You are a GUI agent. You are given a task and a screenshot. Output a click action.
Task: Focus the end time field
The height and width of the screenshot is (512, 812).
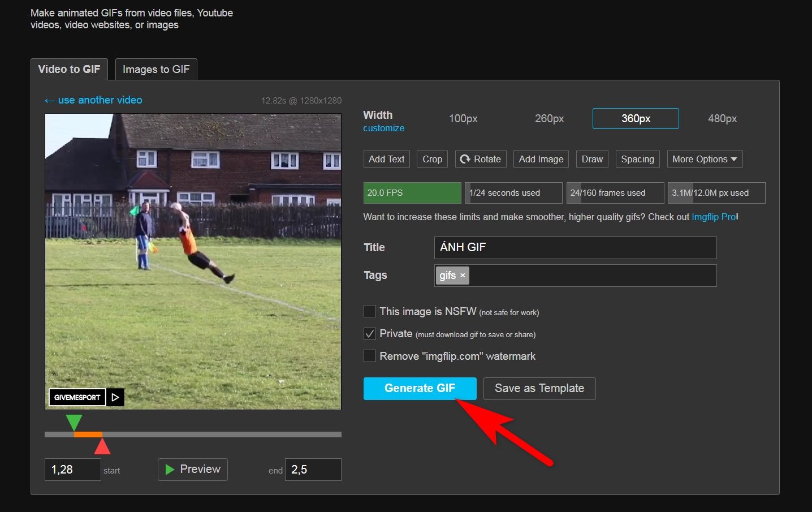click(x=313, y=470)
